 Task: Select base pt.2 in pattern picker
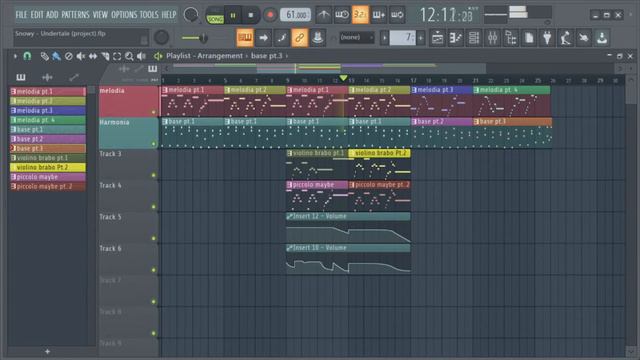[48, 139]
